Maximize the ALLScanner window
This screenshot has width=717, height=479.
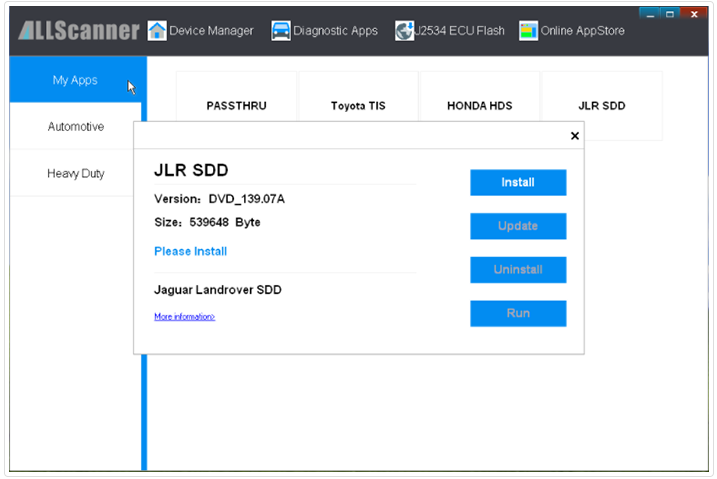[x=670, y=14]
